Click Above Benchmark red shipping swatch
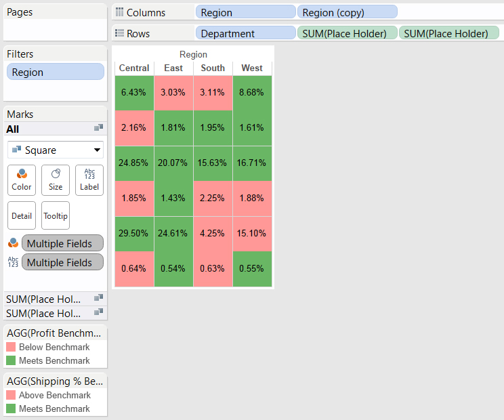The width and height of the screenshot is (504, 420). click(11, 395)
